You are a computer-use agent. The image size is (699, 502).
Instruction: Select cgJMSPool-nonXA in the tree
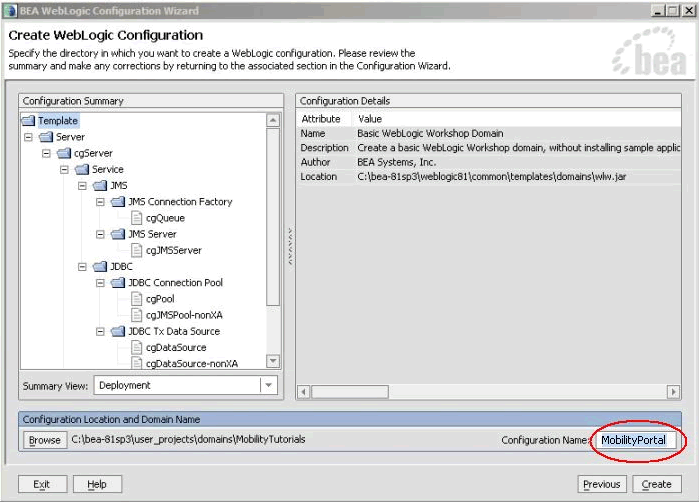click(x=184, y=315)
